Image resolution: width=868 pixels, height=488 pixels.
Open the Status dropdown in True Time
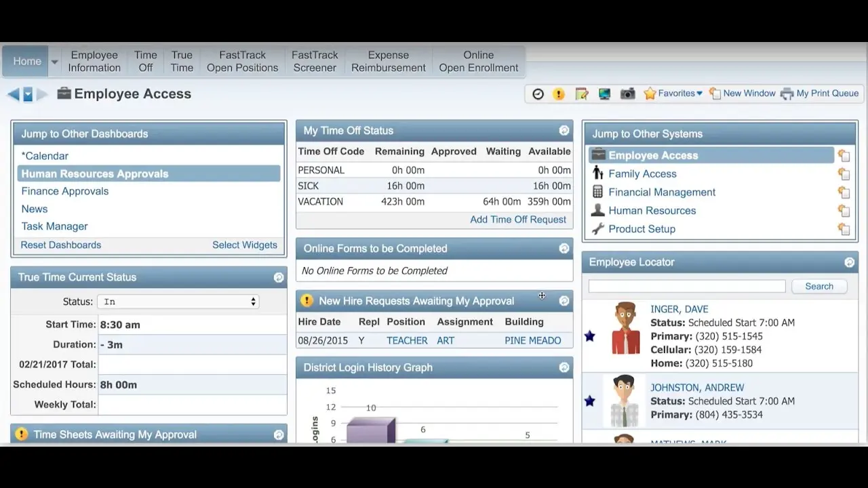click(x=178, y=302)
